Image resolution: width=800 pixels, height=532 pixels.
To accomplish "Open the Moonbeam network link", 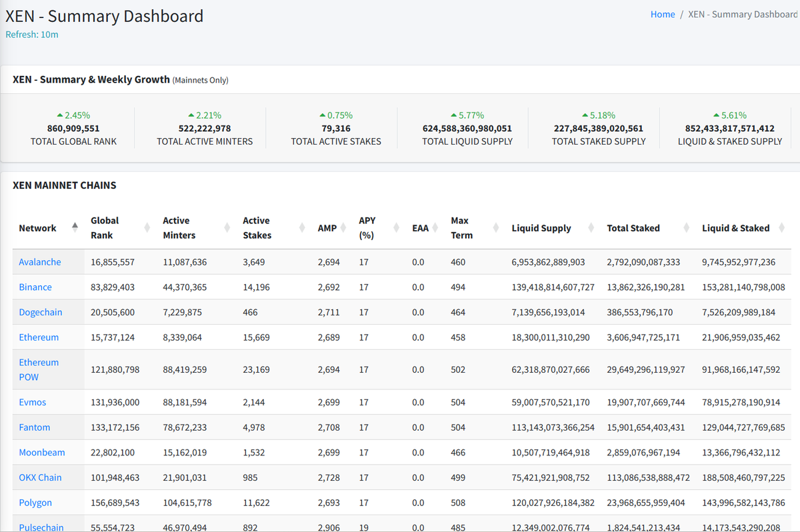I will click(x=42, y=453).
